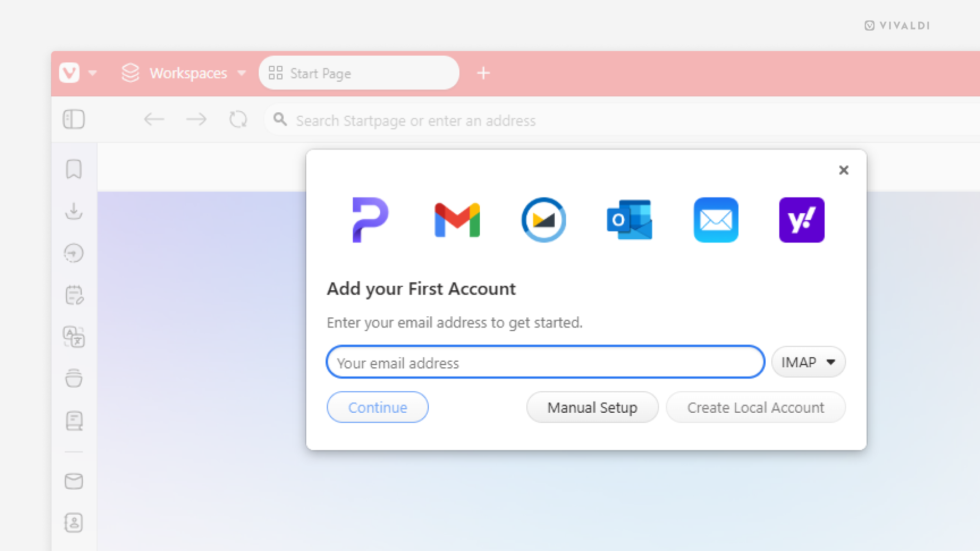
Task: Switch to the Start Page tab
Action: [x=358, y=73]
